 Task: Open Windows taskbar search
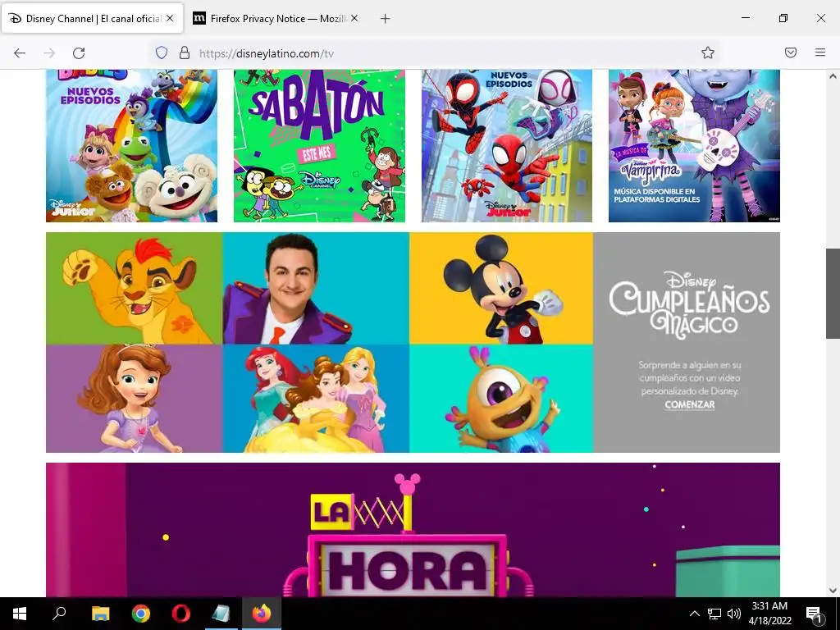59,614
